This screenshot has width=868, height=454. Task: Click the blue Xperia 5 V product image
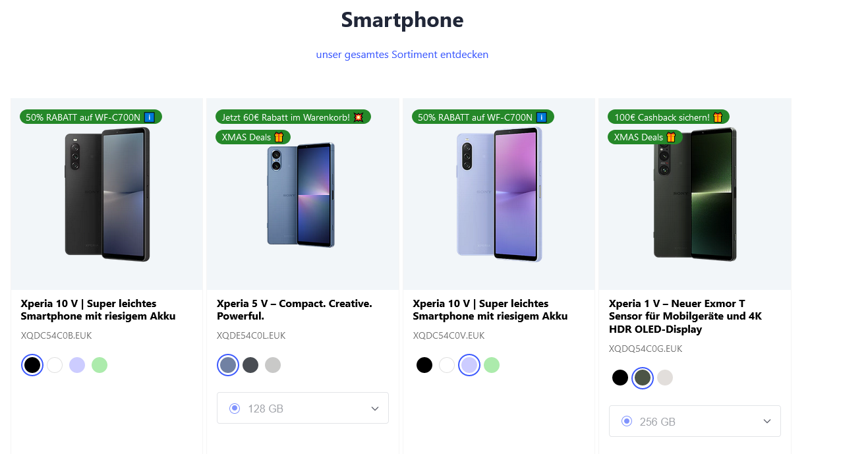click(301, 196)
